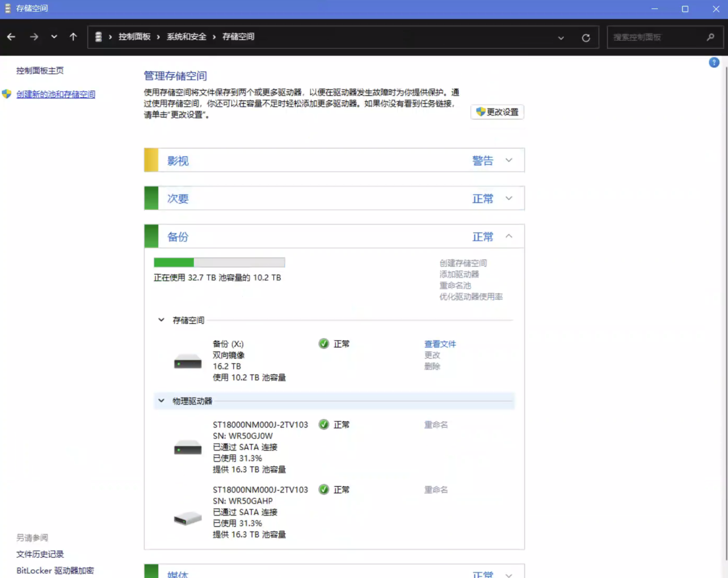The width and height of the screenshot is (728, 578).
Task: Open help via the question mark icon
Action: tap(714, 62)
